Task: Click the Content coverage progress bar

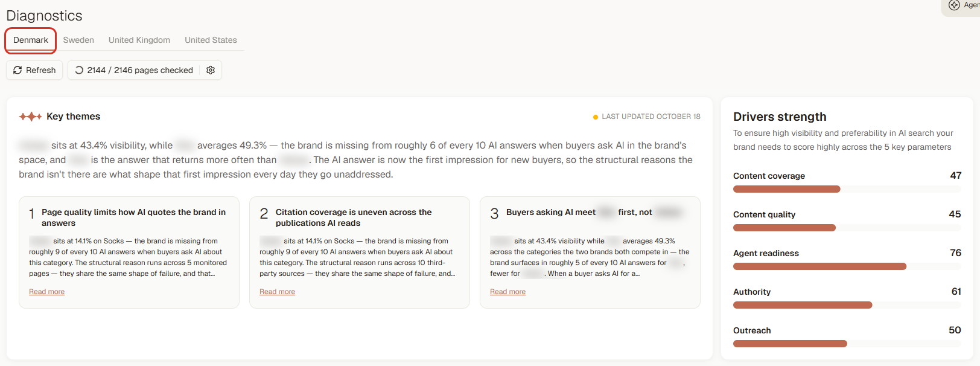Action: pyautogui.click(x=847, y=189)
